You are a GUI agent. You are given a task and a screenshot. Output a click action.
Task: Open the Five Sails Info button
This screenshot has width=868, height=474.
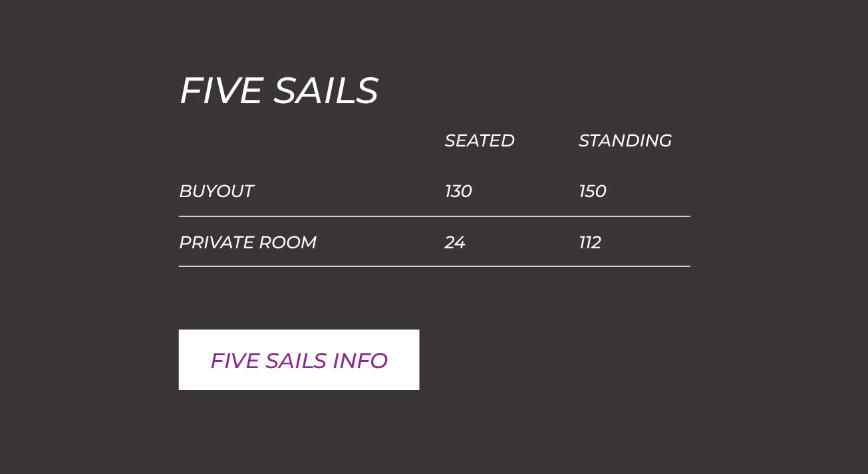click(299, 360)
